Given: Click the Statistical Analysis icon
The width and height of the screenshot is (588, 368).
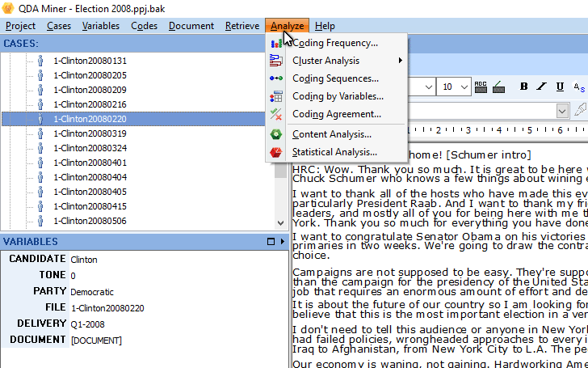Looking at the screenshot, I should (276, 152).
